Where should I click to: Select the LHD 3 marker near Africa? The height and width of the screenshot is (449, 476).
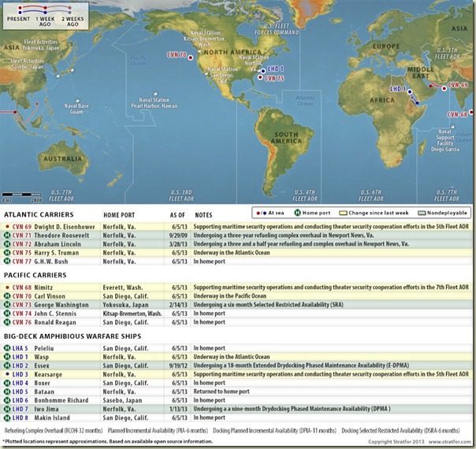coord(410,90)
